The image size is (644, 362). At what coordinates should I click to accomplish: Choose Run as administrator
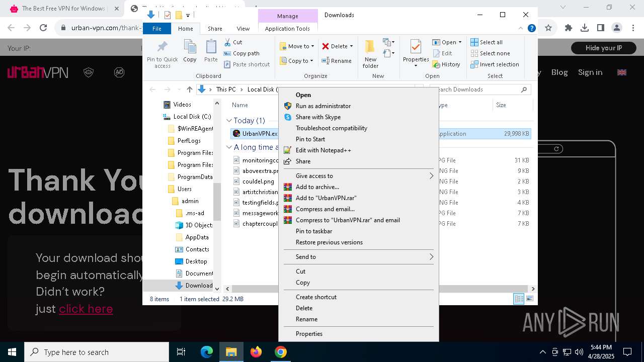tap(358, 106)
